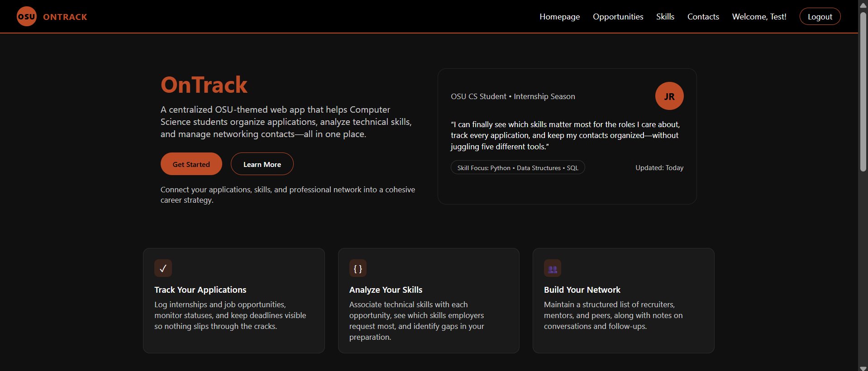The image size is (868, 371).
Task: Click the "Connect your applications, skills" tagline text
Action: [x=288, y=195]
